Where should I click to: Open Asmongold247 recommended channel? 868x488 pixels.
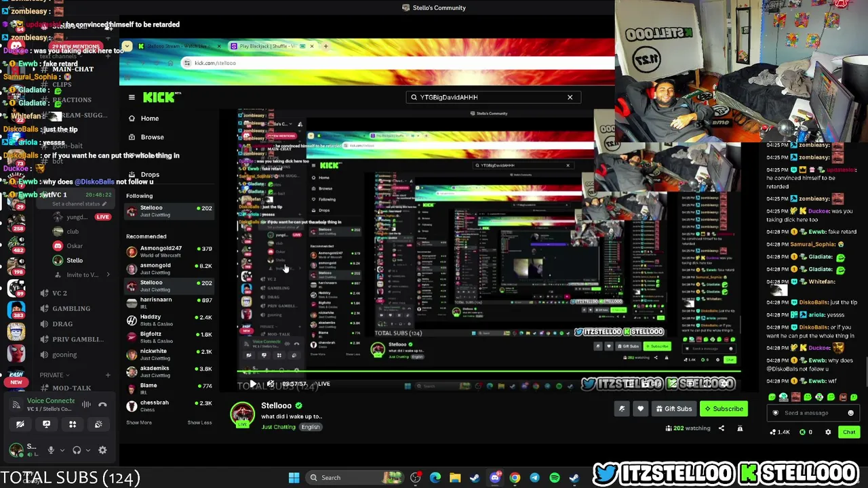pyautogui.click(x=169, y=251)
